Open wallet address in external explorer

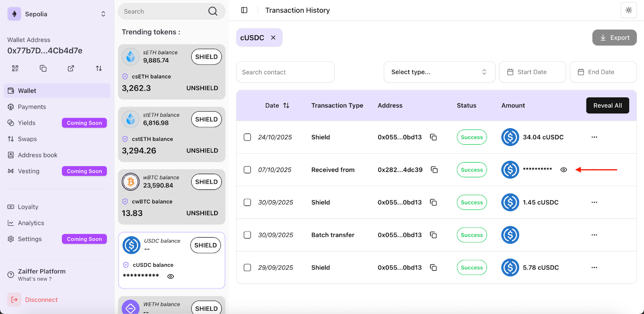71,68
